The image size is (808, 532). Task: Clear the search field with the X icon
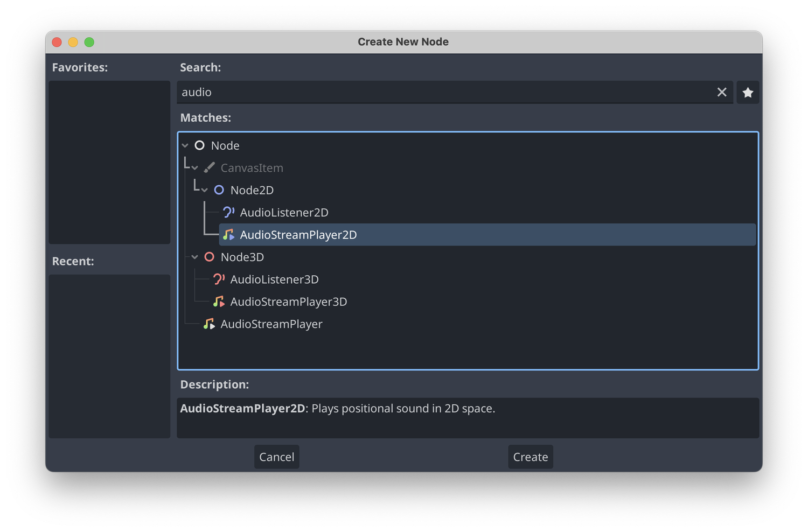(x=722, y=92)
